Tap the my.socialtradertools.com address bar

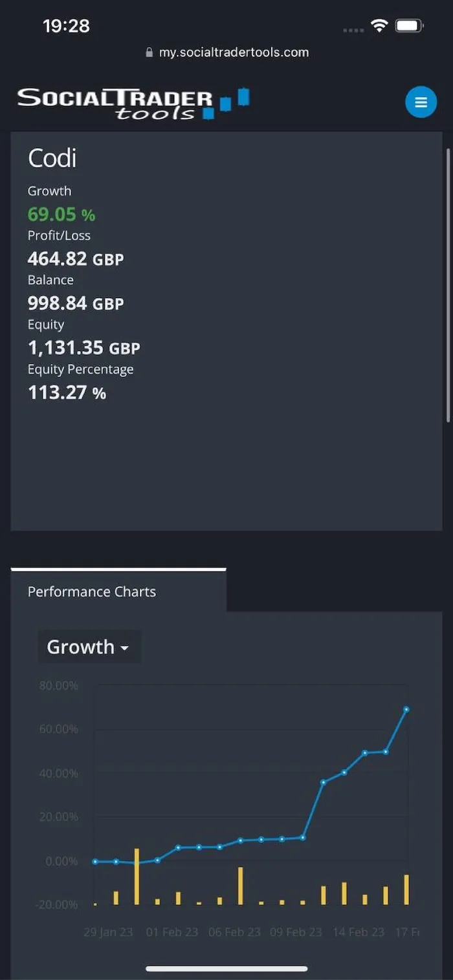[x=227, y=52]
